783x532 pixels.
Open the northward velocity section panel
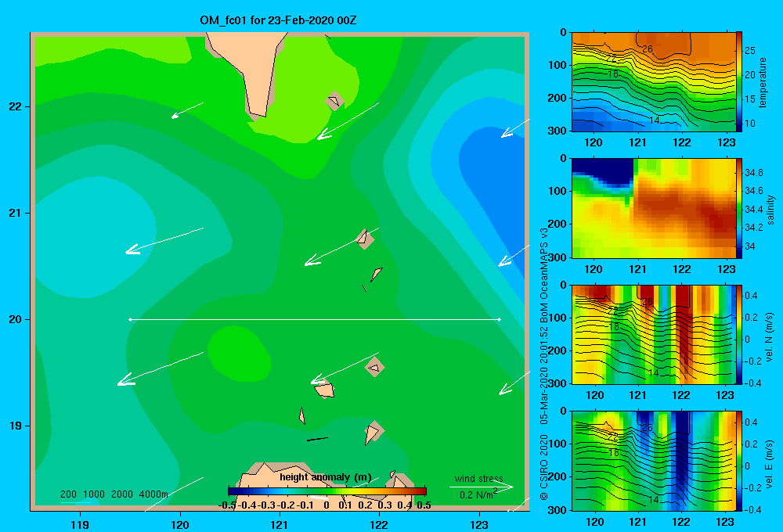[653, 334]
